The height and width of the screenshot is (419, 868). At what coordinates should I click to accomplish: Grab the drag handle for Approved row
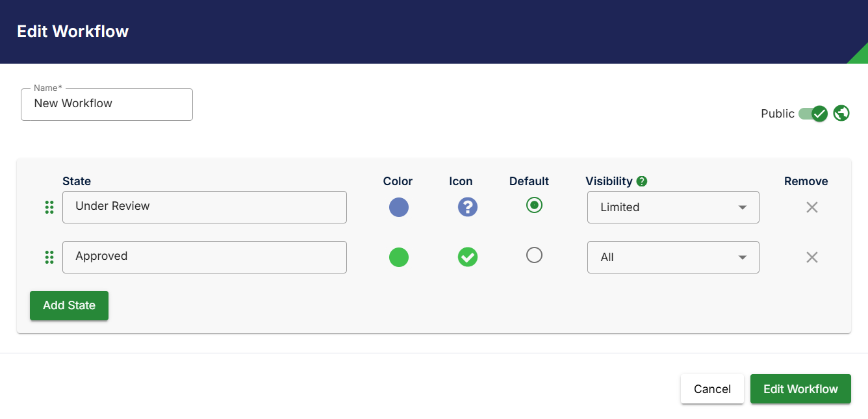pos(49,257)
